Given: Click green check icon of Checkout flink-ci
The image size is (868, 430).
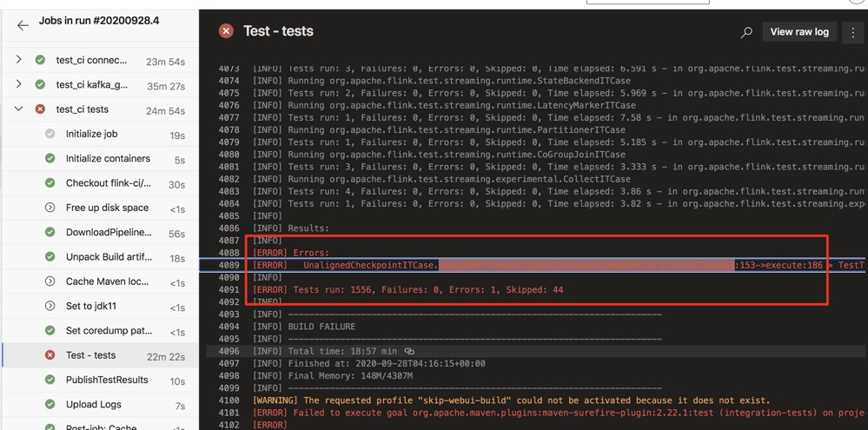Looking at the screenshot, I should pyautogui.click(x=50, y=183).
